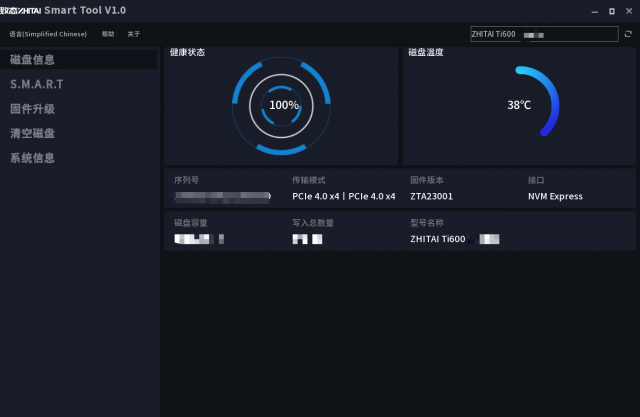This screenshot has width=640, height=417.
Task: Click the ZHITAI Ti600 model name value
Action: pos(455,239)
